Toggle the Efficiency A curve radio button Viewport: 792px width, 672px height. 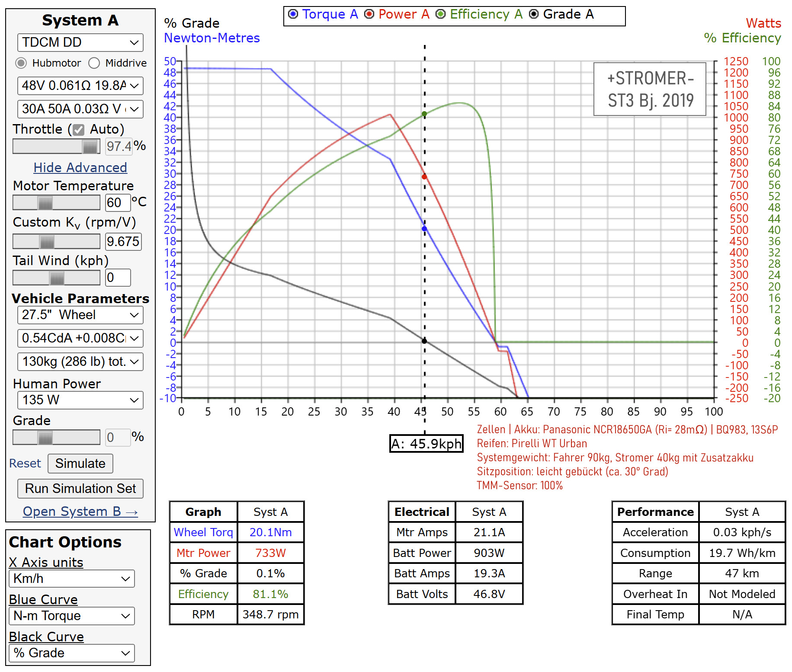pos(440,14)
